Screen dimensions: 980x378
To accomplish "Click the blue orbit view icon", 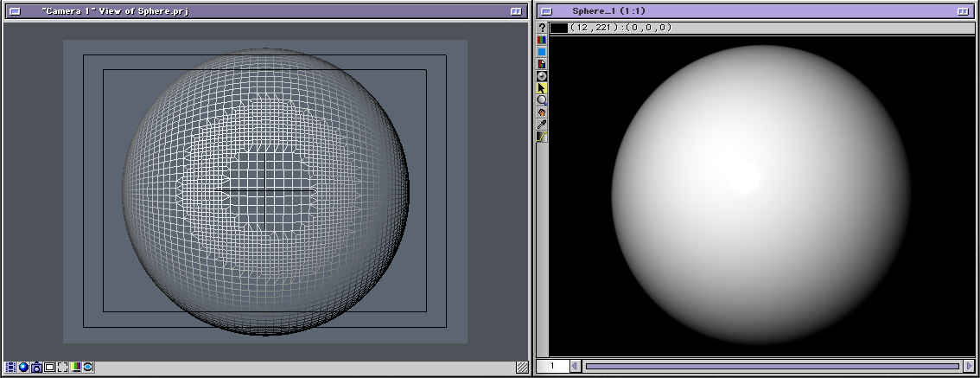I will (x=88, y=368).
